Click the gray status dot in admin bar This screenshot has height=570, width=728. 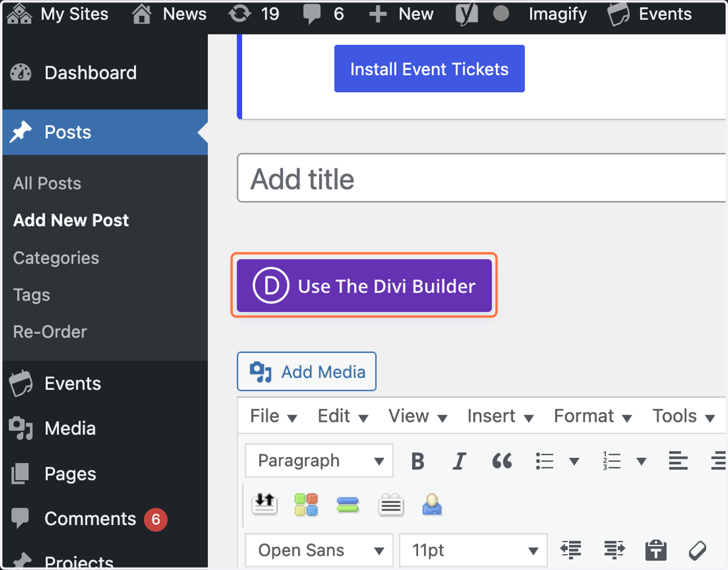point(501,13)
